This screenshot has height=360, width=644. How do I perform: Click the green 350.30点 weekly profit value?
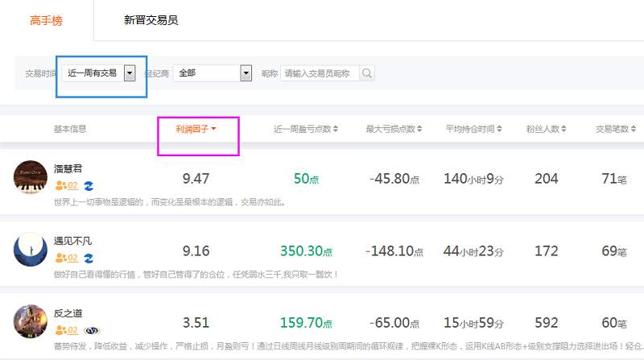pyautogui.click(x=306, y=250)
